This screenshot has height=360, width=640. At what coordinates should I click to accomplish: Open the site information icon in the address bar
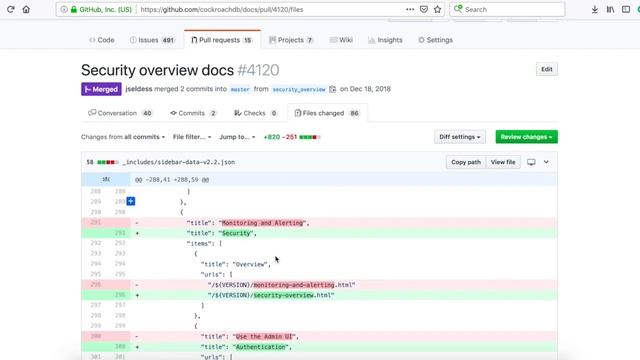[64, 9]
